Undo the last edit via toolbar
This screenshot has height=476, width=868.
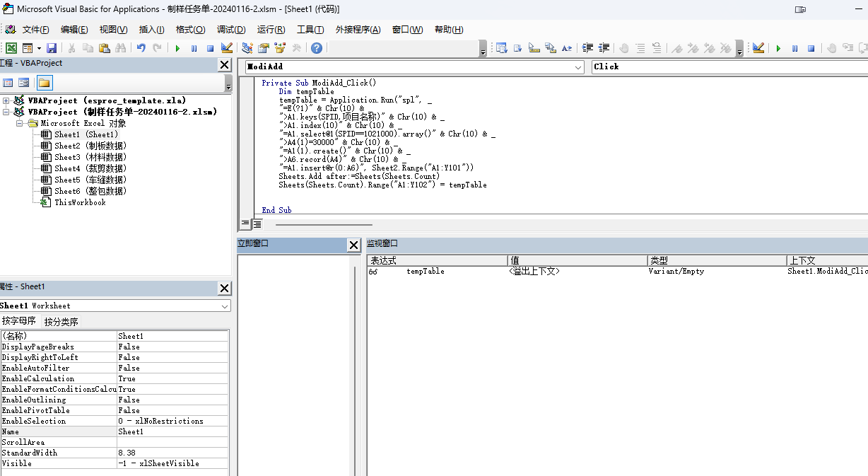coord(141,48)
